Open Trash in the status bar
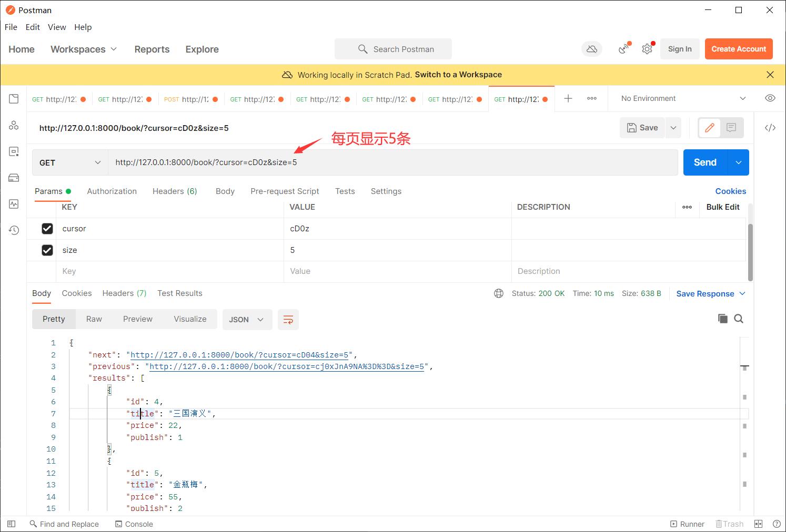The image size is (786, 532). pyautogui.click(x=729, y=524)
